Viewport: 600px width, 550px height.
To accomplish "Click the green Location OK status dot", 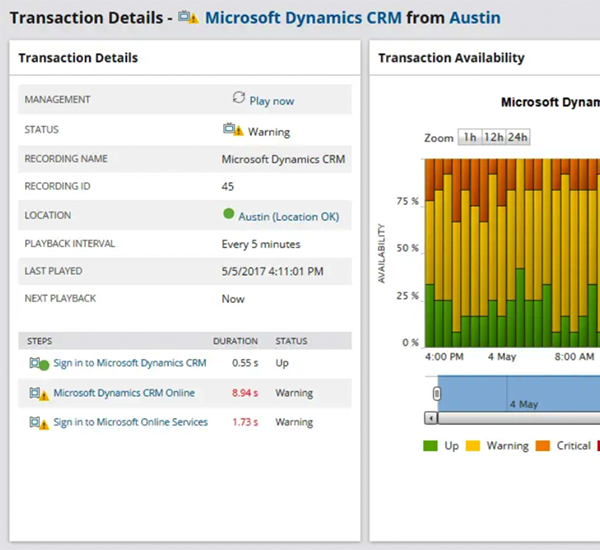I will click(228, 214).
